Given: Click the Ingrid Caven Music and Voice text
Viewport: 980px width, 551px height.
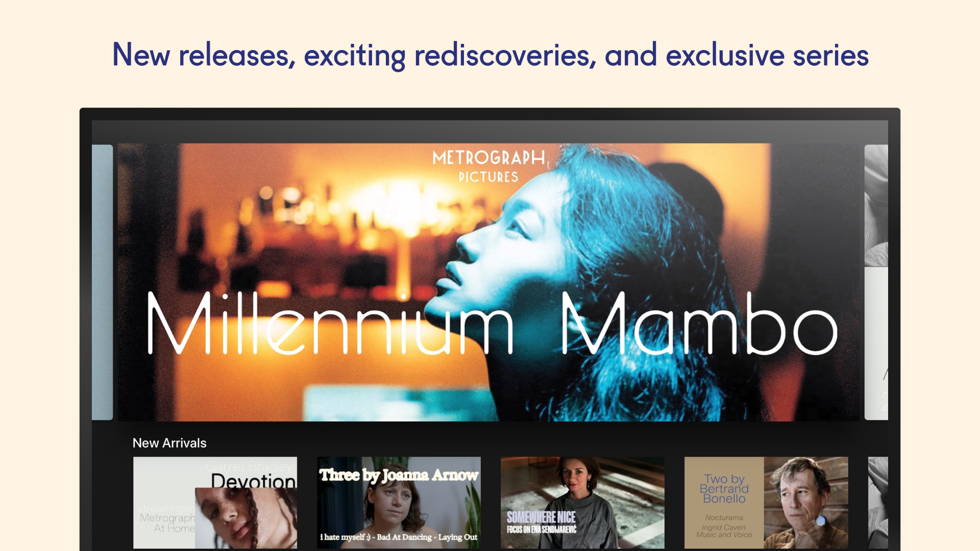Looking at the screenshot, I should coord(724,531).
